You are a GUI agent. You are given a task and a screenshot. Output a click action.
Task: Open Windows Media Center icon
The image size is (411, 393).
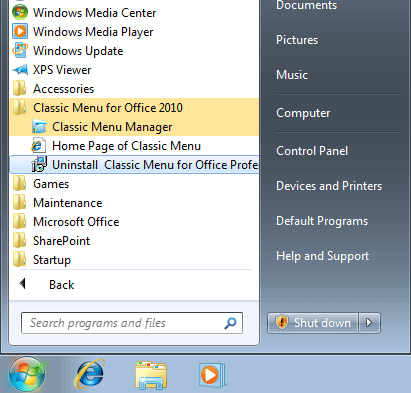[20, 13]
